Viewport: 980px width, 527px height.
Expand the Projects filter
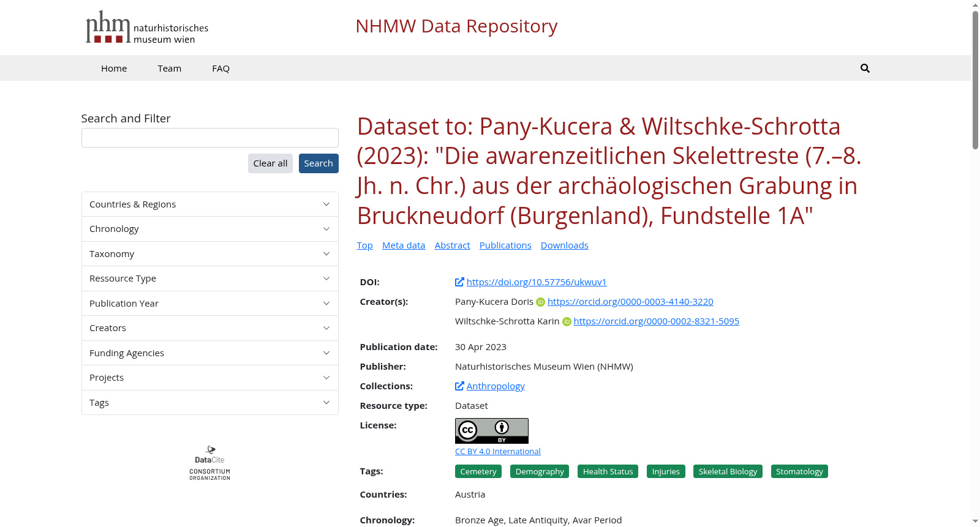pos(210,378)
